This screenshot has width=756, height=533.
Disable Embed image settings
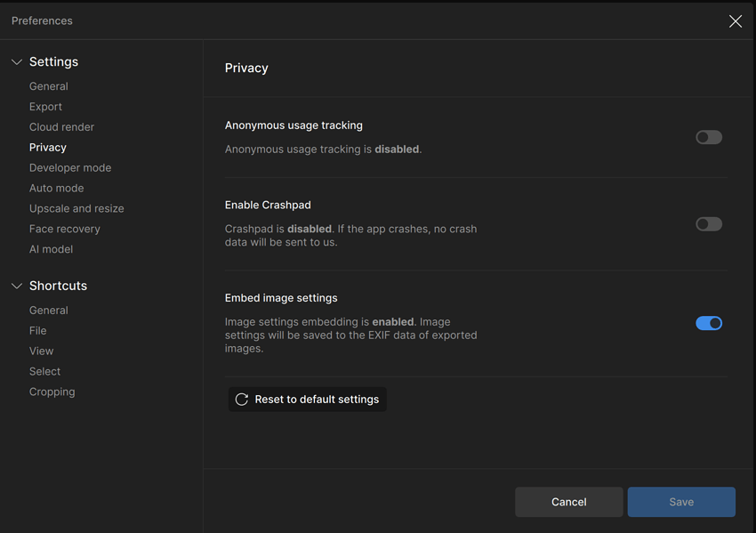709,323
